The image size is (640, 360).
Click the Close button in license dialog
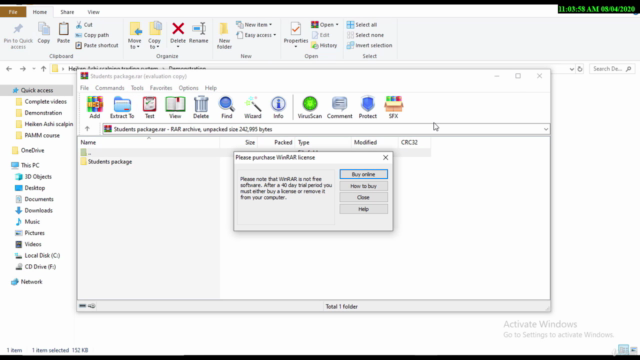click(363, 197)
